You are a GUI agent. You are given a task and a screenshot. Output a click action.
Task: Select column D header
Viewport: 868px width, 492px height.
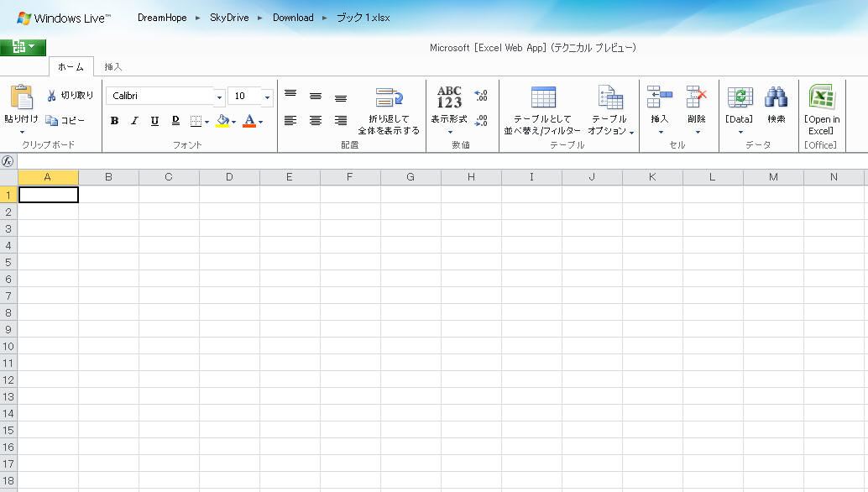click(x=229, y=177)
